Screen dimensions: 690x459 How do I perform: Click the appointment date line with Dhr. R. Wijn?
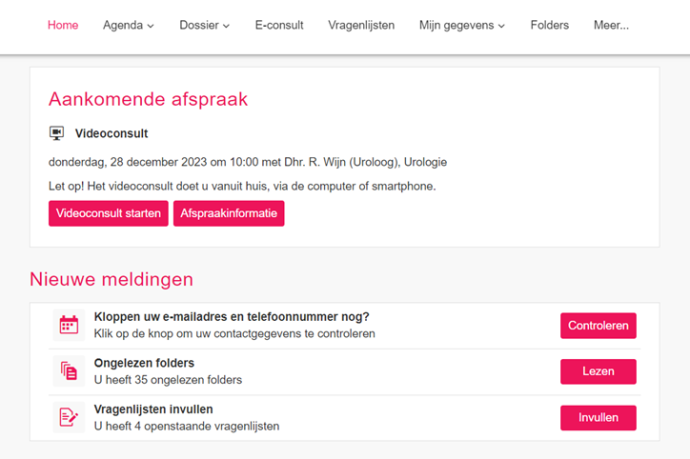click(x=248, y=162)
